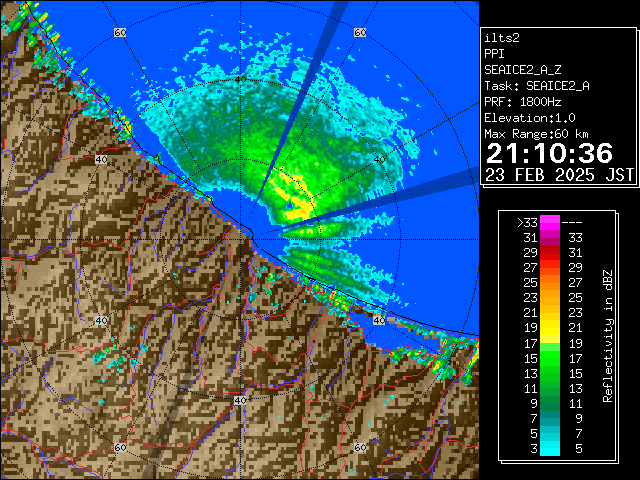The height and width of the screenshot is (480, 640).
Task: Select the teal 7–9 dBZ color band
Action: click(550, 418)
